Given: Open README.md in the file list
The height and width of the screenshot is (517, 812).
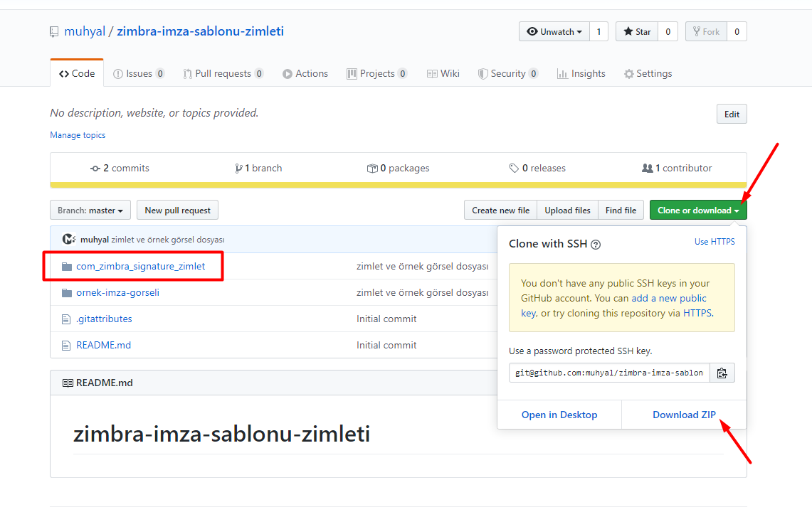Looking at the screenshot, I should coord(104,345).
